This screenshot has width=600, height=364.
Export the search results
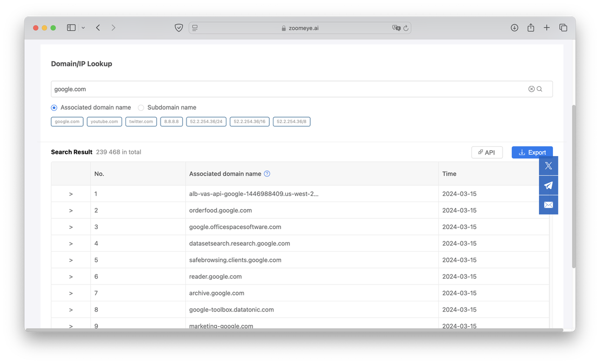[x=532, y=152]
